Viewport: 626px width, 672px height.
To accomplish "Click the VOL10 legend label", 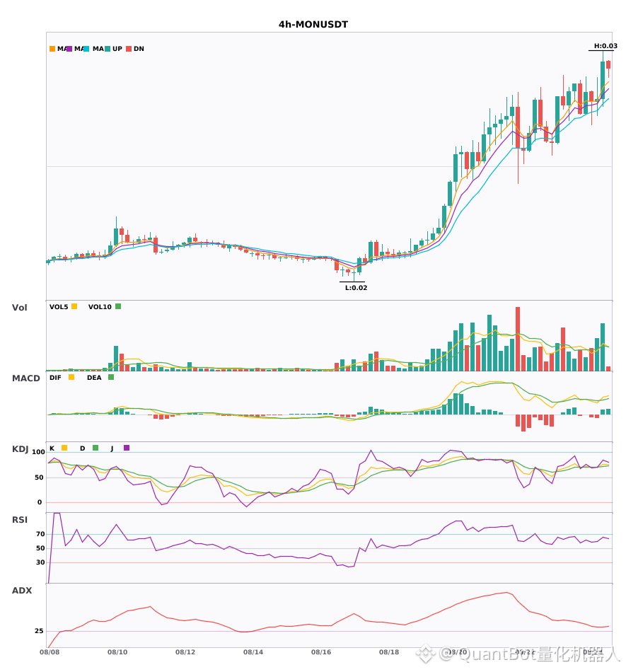I will pos(100,307).
